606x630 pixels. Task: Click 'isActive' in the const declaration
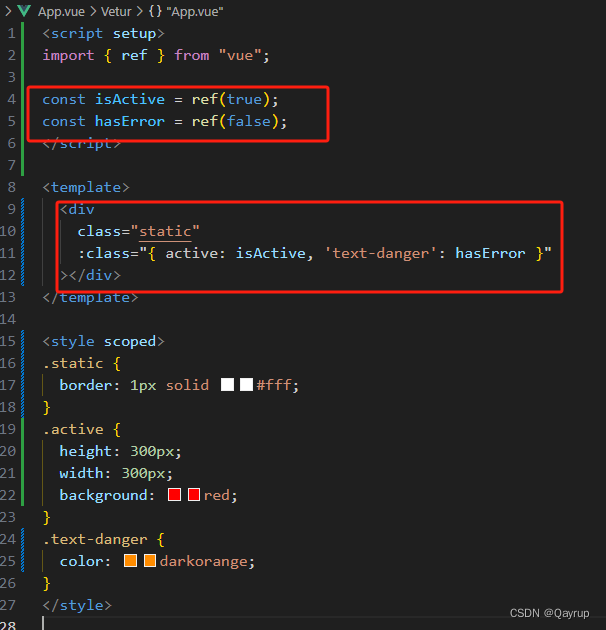point(130,99)
